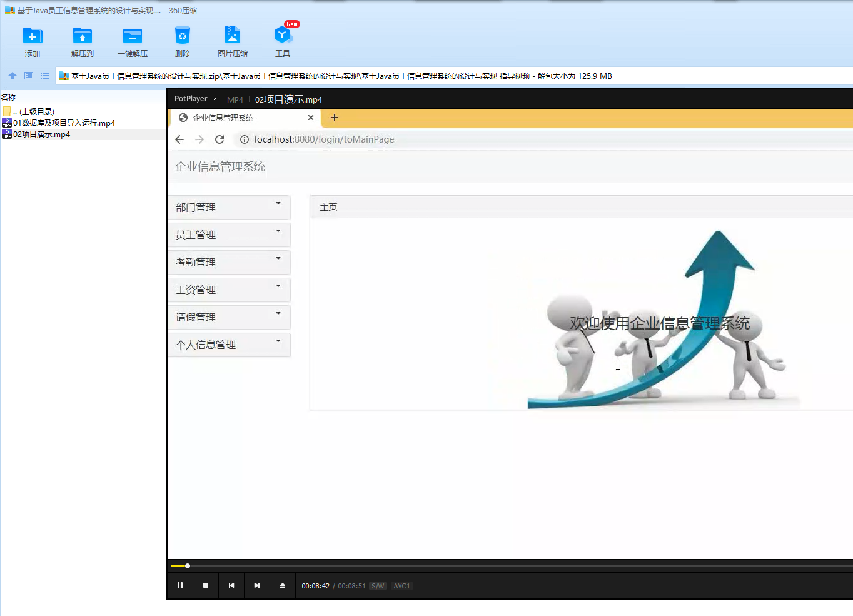Open a new browser tab with plus button
Viewport: 853px width, 616px height.
[335, 118]
